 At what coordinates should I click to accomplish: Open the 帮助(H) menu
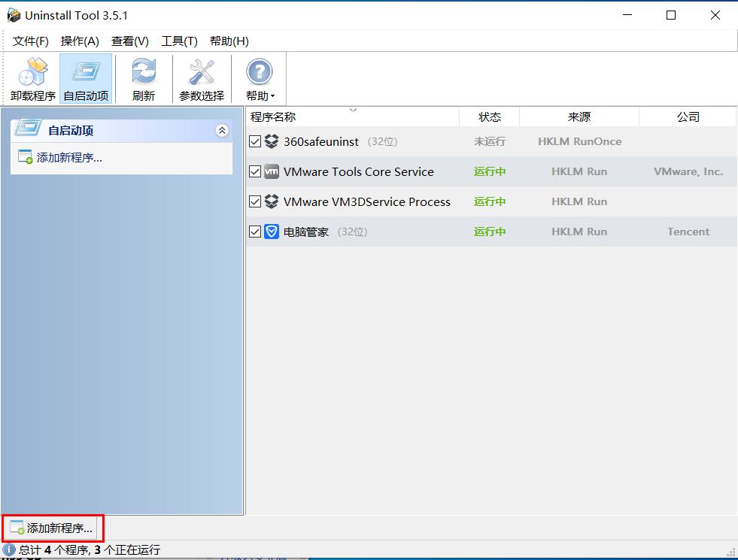tap(229, 41)
